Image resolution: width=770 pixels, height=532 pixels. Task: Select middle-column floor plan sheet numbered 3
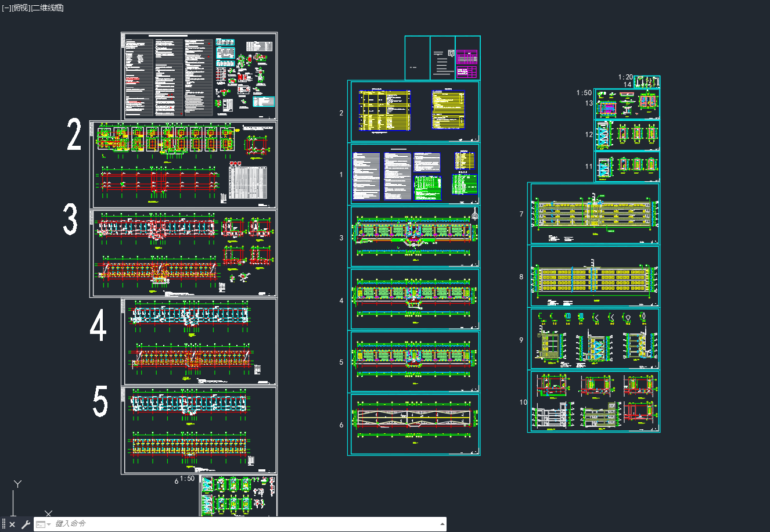pyautogui.click(x=414, y=237)
